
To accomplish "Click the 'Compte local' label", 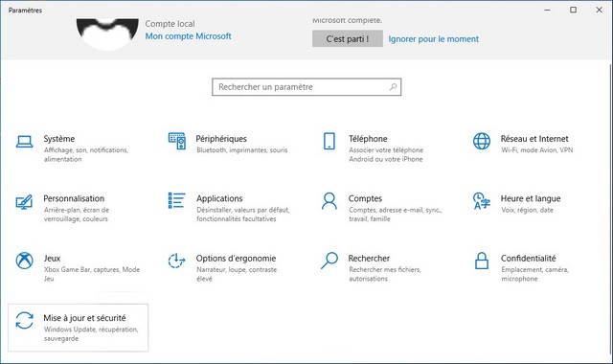I will [170, 24].
